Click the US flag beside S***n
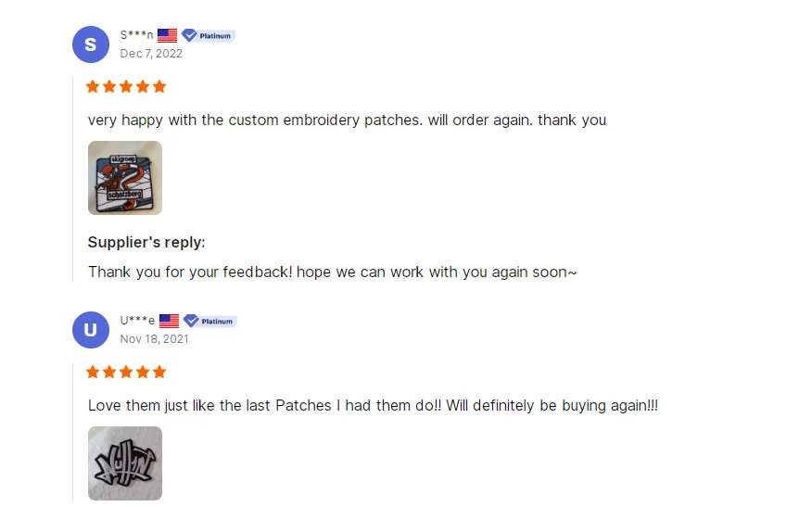The width and height of the screenshot is (812, 507). (167, 35)
